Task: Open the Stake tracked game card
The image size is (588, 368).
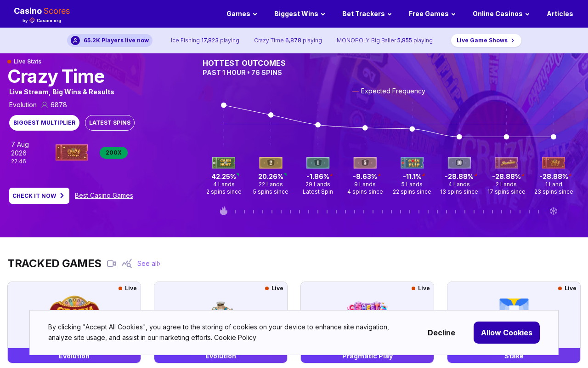Action: [x=514, y=322]
